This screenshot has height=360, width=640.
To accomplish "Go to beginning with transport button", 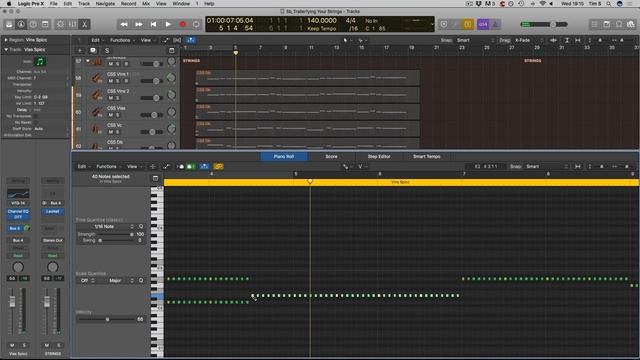I will click(153, 24).
